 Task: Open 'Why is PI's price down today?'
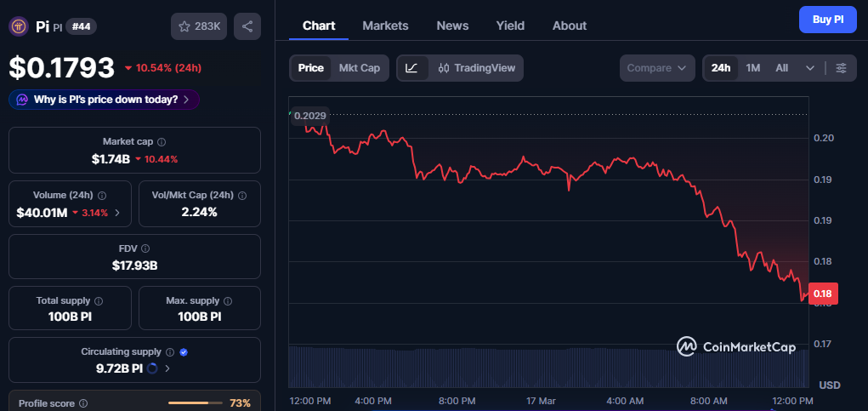point(104,100)
